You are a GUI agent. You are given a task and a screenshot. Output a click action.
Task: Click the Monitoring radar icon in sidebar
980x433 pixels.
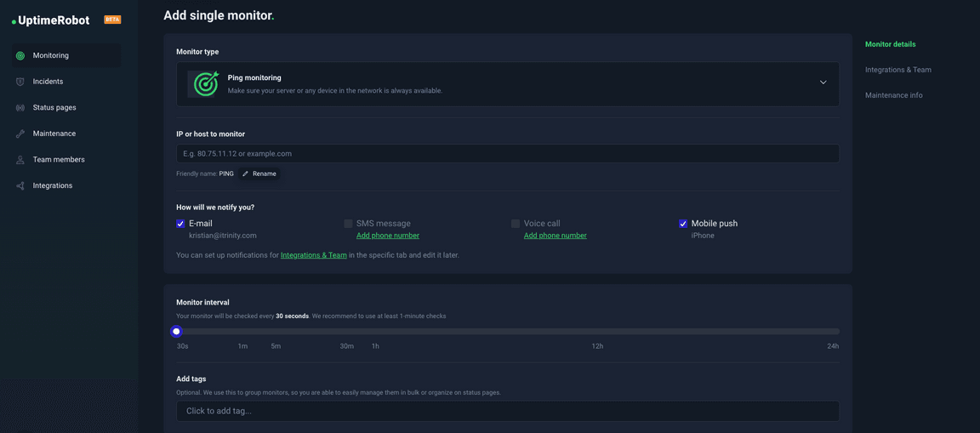tap(20, 55)
